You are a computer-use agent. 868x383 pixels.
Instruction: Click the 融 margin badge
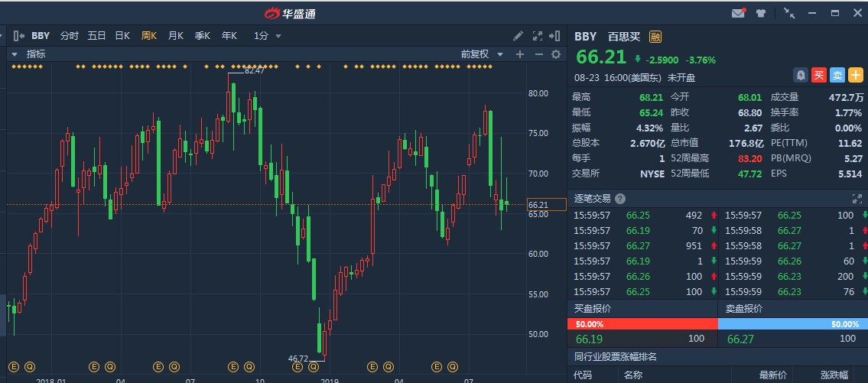[x=655, y=37]
